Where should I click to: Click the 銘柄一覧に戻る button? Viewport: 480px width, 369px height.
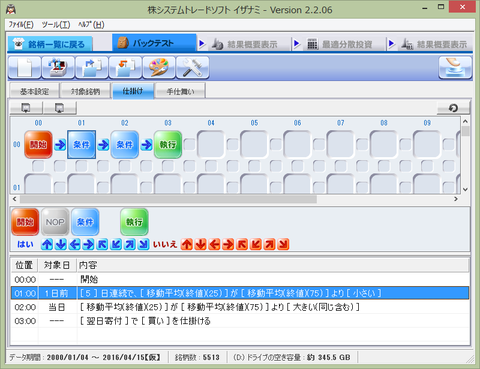(50, 44)
